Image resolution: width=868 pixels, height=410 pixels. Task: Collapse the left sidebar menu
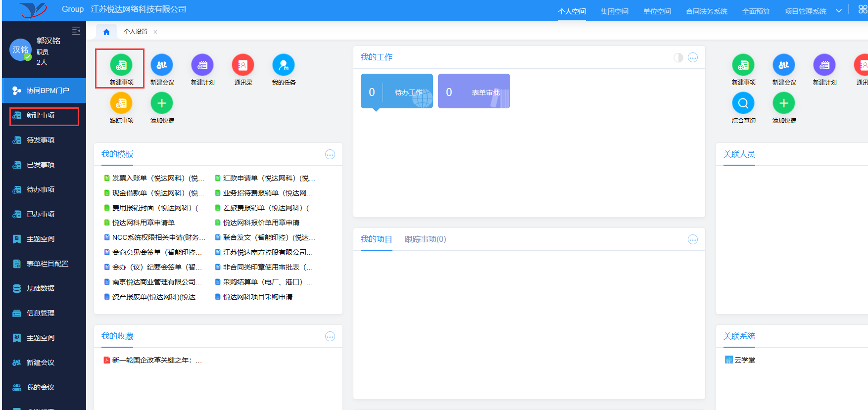pyautogui.click(x=76, y=31)
